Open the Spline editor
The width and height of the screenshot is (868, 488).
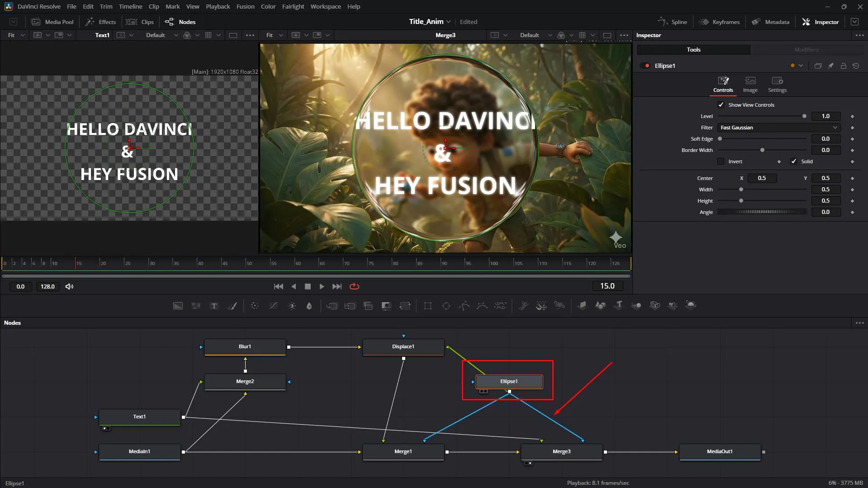click(x=672, y=22)
